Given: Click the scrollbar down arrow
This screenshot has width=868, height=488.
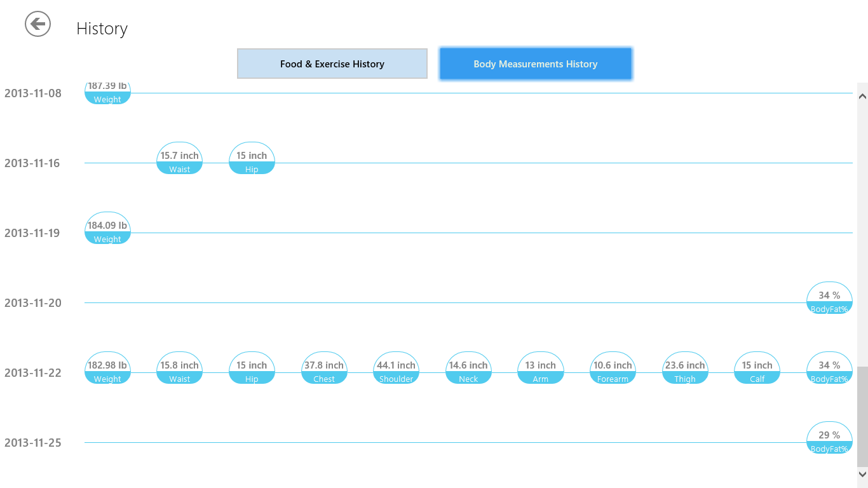Looking at the screenshot, I should [862, 474].
